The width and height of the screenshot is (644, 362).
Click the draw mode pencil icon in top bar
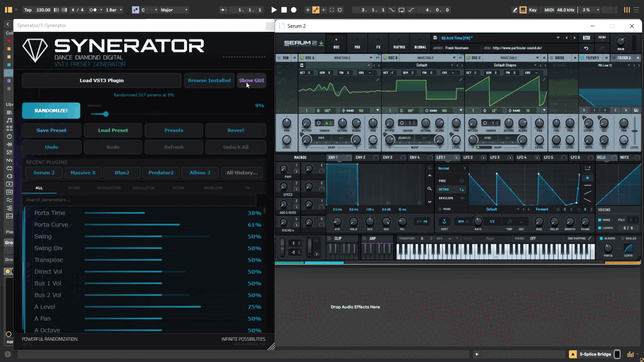pyautogui.click(x=515, y=10)
